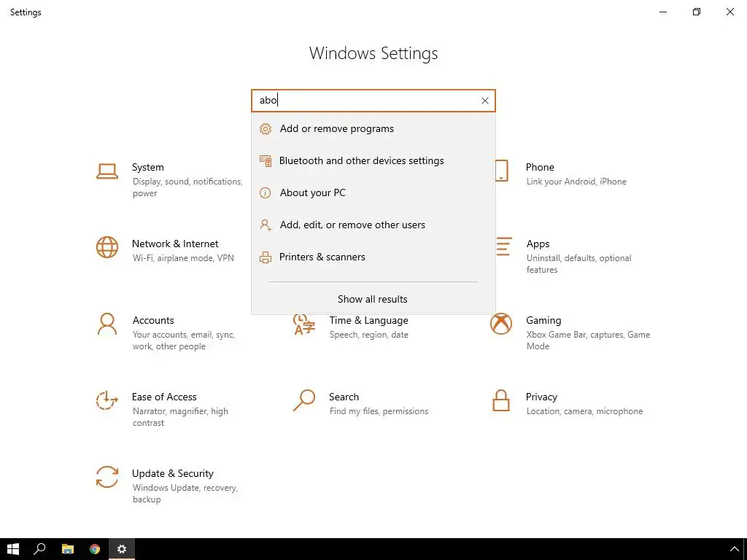Screen dimensions: 747x560
Task: Open the Update & Security arrows icon
Action: [107, 477]
